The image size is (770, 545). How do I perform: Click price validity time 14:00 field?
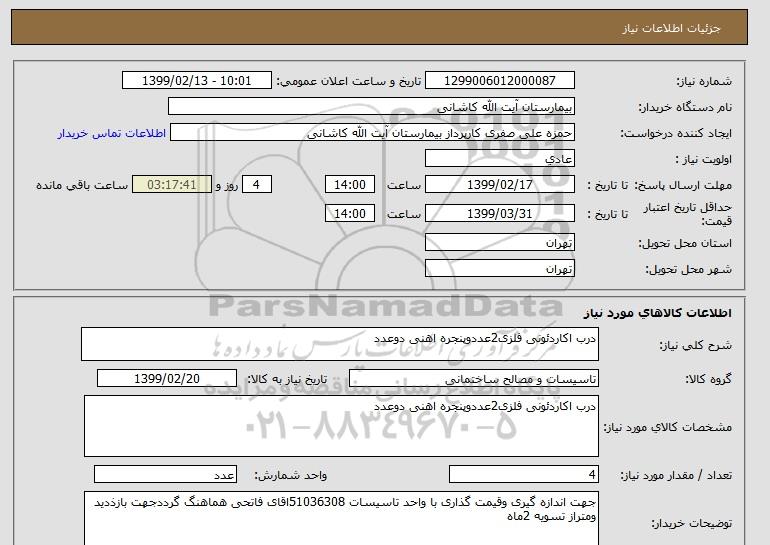[350, 214]
